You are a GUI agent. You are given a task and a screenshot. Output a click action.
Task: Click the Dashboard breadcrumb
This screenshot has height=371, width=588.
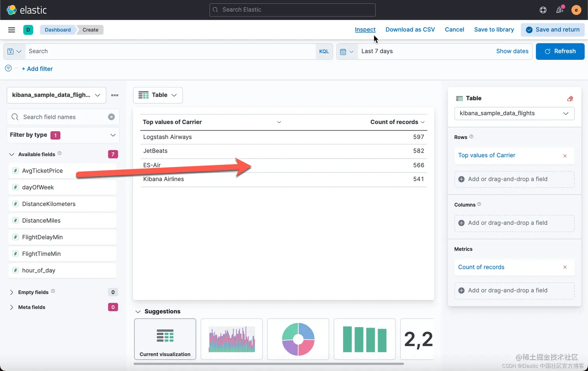58,30
